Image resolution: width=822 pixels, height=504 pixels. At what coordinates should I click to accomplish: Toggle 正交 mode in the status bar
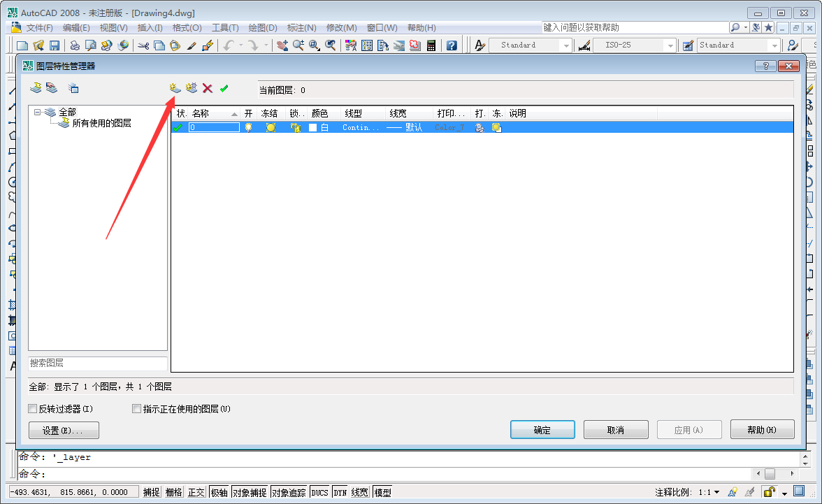(196, 491)
